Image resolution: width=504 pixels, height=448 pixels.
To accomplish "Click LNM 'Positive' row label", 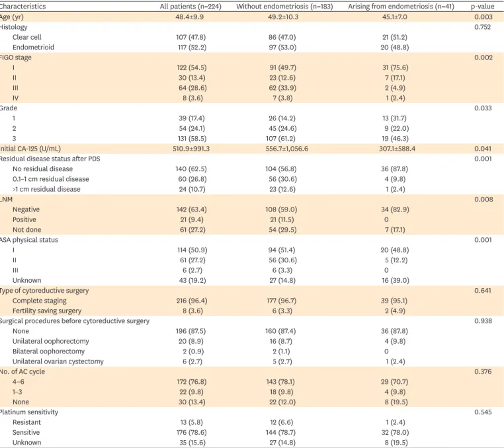I will point(24,219).
